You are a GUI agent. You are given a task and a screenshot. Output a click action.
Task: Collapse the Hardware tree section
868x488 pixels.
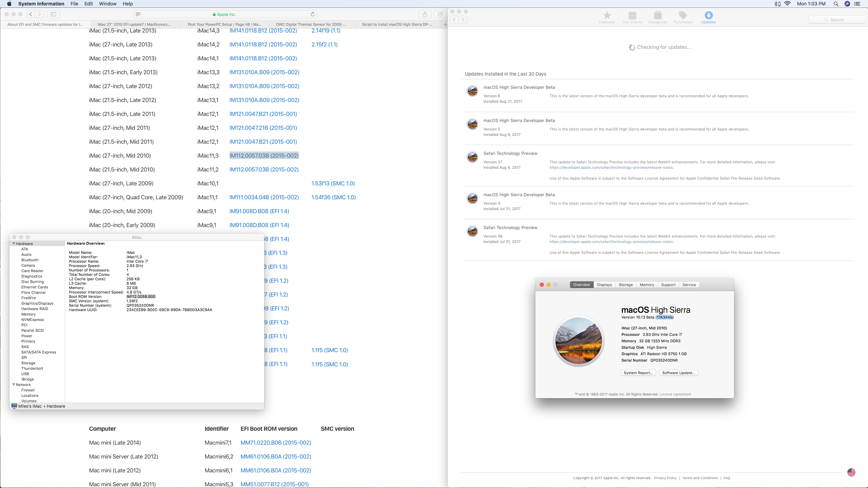coord(14,244)
